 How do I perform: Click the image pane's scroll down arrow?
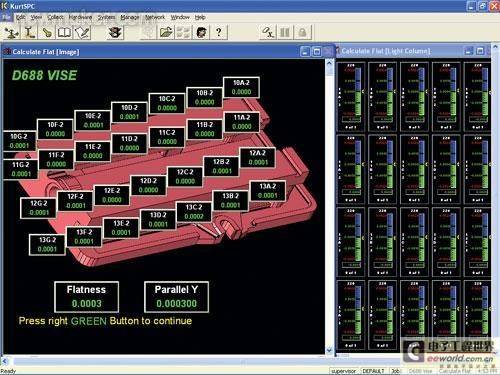coord(329,350)
